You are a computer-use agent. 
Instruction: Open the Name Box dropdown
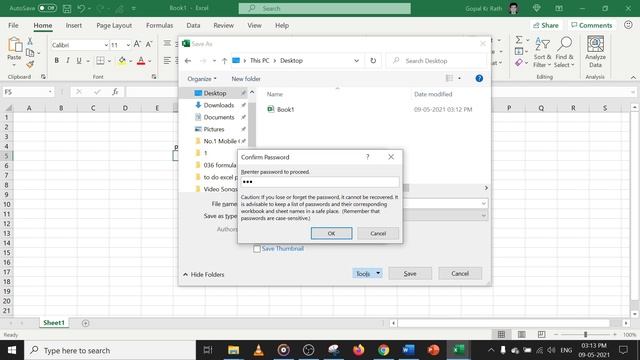pos(50,92)
